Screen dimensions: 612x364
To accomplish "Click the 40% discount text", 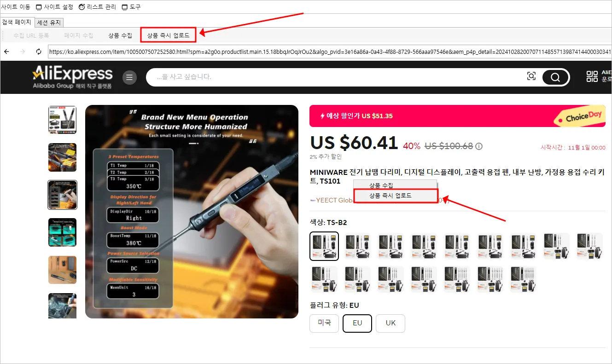I will coord(412,146).
